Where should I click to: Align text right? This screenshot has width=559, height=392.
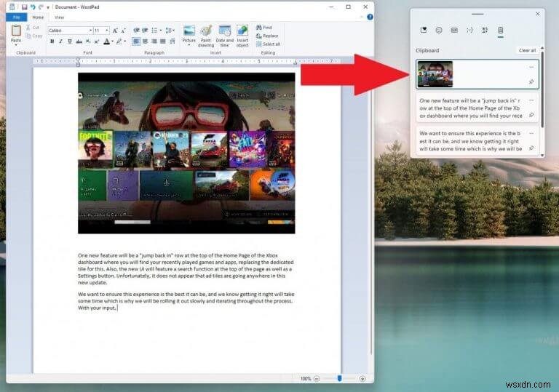click(x=154, y=41)
